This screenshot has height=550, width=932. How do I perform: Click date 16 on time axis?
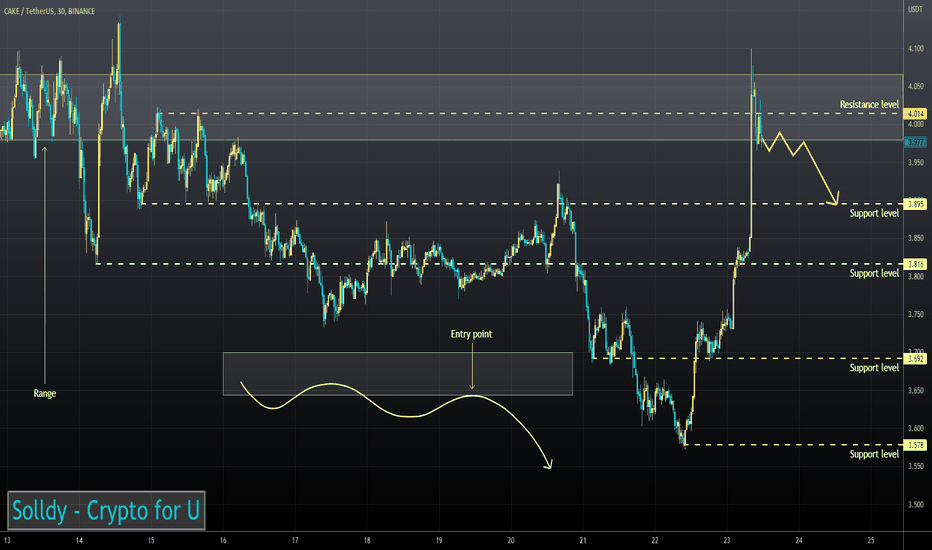click(223, 540)
